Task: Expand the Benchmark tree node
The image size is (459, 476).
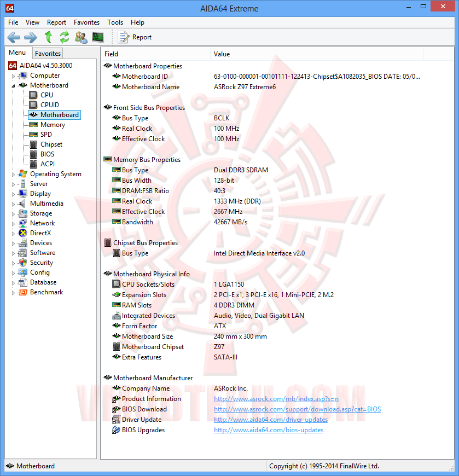Action: (13, 293)
